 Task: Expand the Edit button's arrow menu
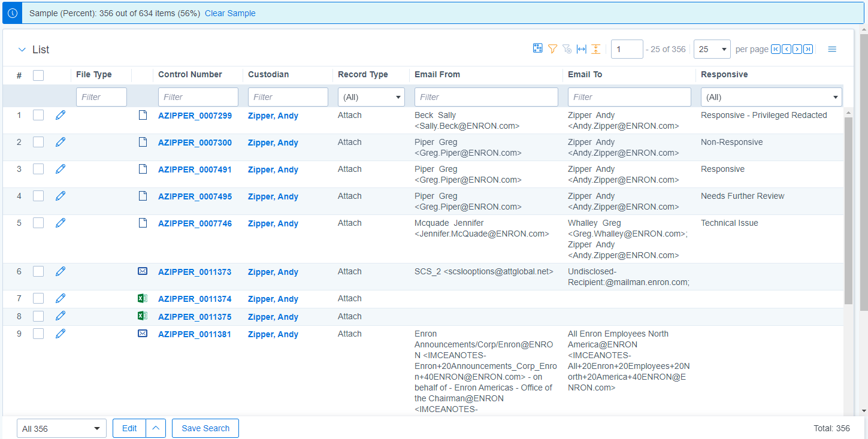coord(156,428)
